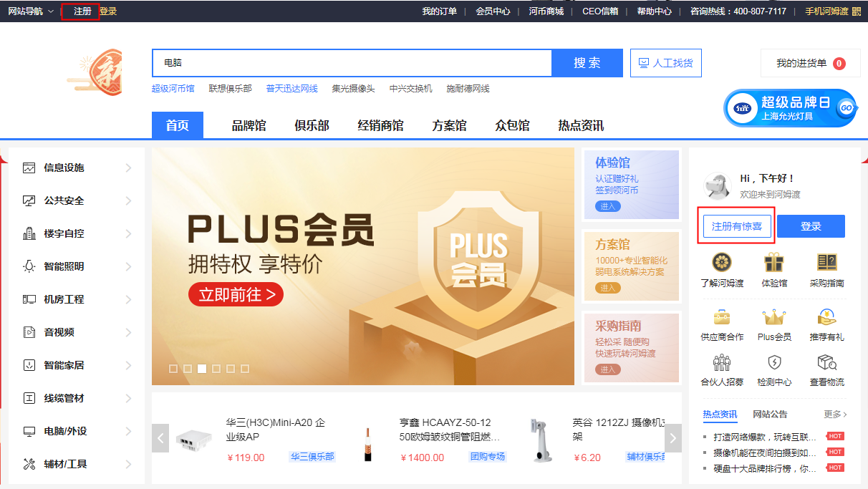The width and height of the screenshot is (868, 489).
Task: Select the third banner carousel dot
Action: pos(202,369)
